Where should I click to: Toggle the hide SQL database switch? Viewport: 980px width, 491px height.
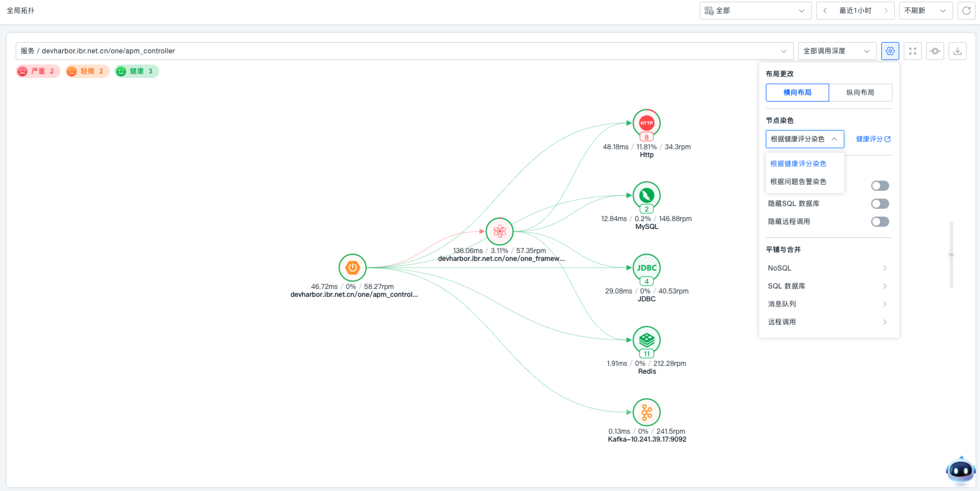pyautogui.click(x=880, y=204)
